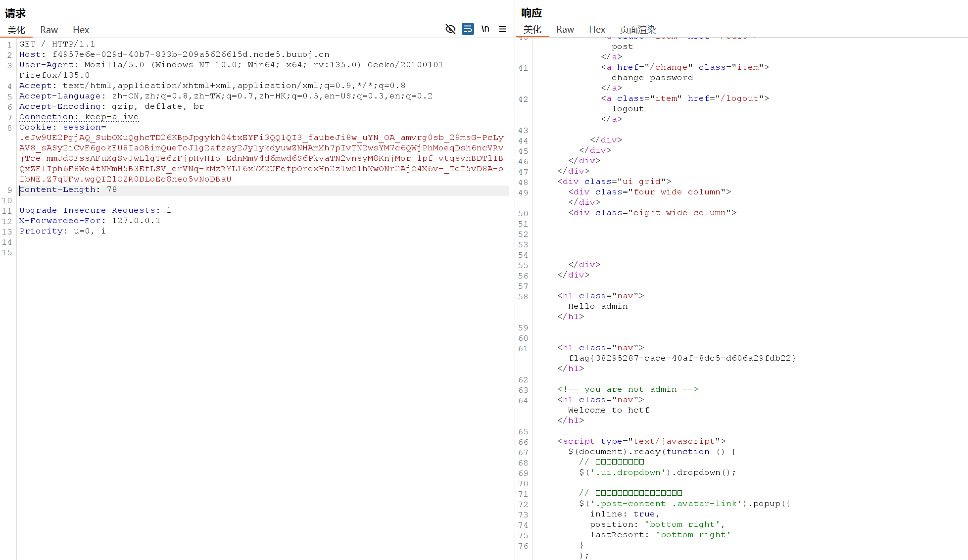Toggle hidden characters eye icon in request
The image size is (968, 560).
coord(450,29)
